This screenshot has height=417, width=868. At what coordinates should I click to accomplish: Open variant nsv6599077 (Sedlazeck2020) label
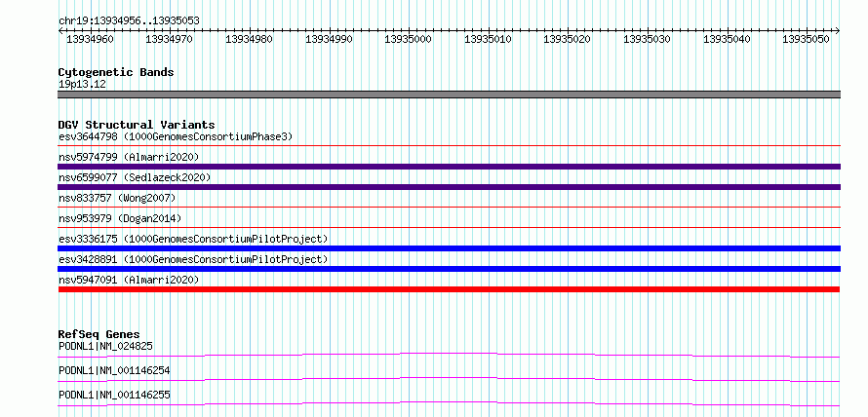coord(135,177)
